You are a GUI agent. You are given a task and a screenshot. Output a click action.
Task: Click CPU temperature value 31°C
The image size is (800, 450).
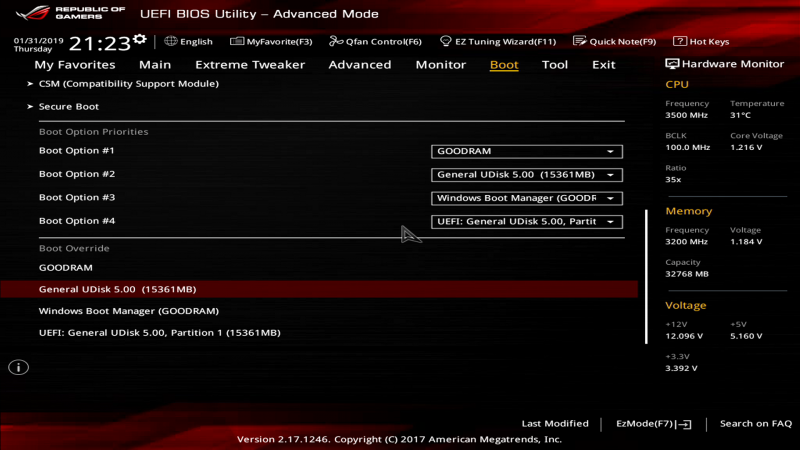tap(740, 115)
